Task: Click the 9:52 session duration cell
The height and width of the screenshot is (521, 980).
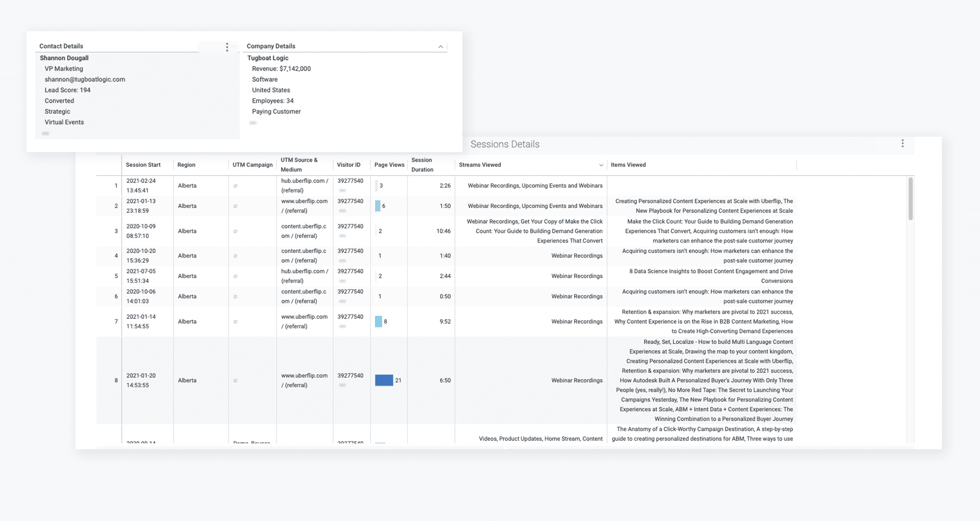Action: click(445, 321)
